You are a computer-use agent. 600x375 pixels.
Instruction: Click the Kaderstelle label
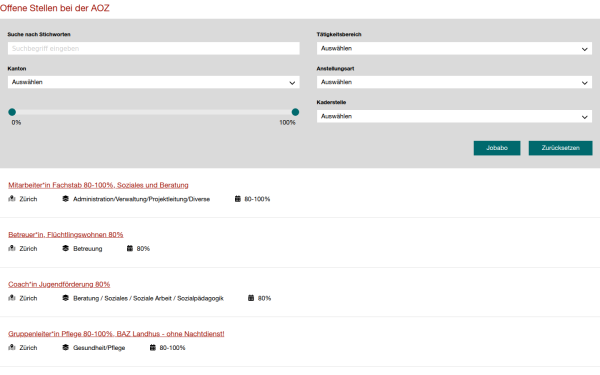click(x=331, y=102)
